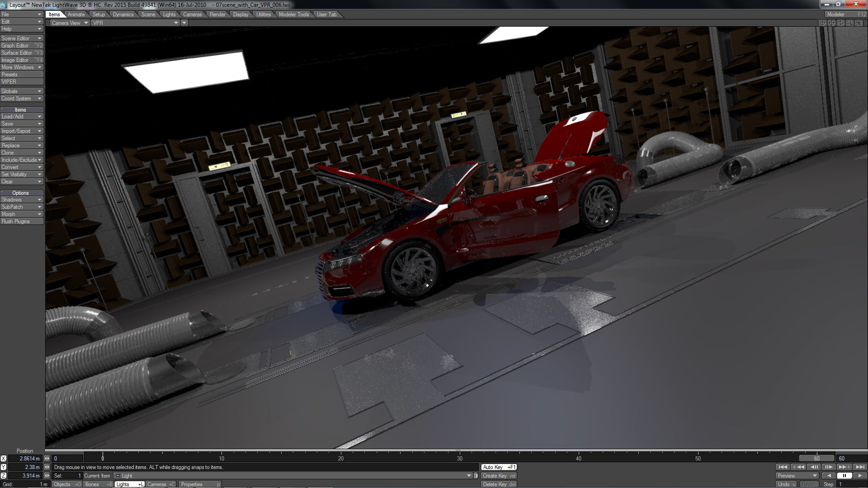Toggle the X axis channel button

(4, 459)
